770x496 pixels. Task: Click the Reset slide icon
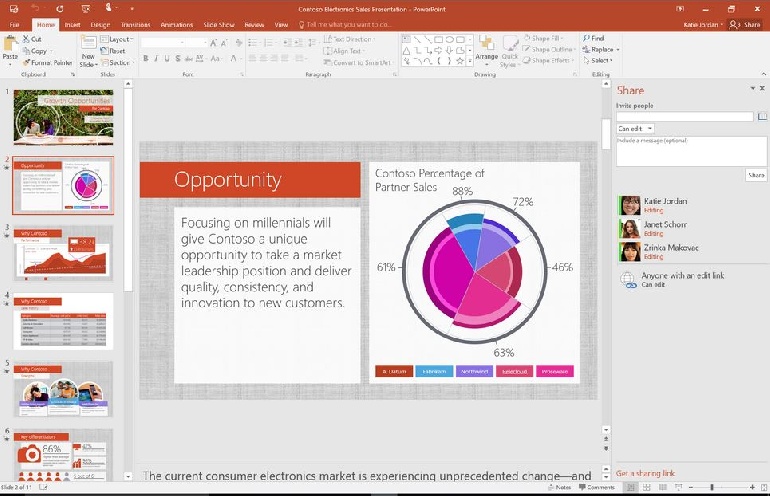click(104, 51)
